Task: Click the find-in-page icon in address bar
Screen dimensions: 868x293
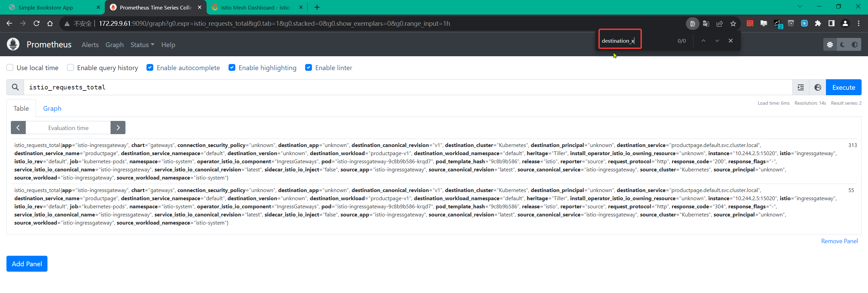Action: (692, 23)
